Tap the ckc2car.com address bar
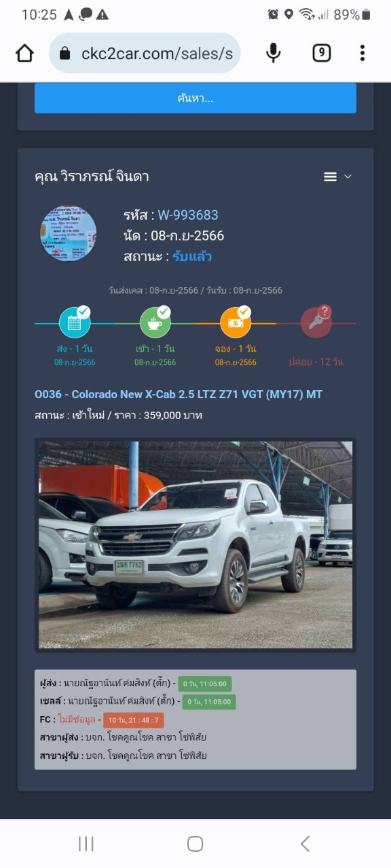 (145, 53)
